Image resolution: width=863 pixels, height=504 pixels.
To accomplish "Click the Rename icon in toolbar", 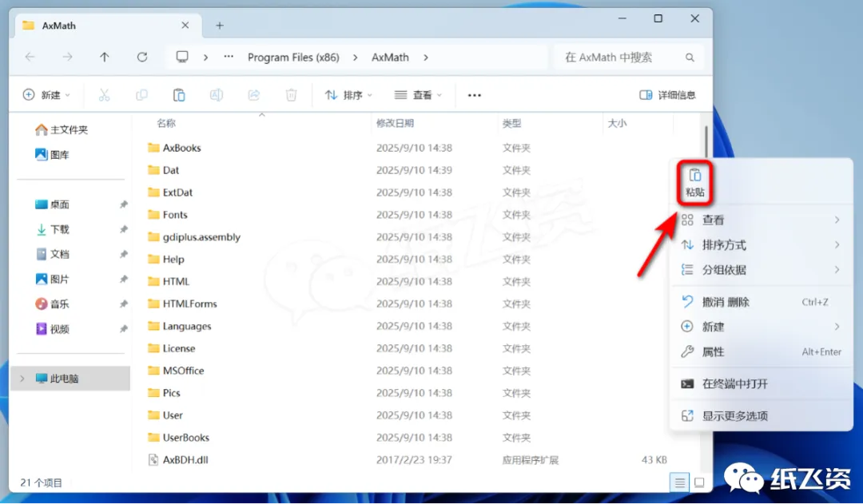I will (x=217, y=95).
